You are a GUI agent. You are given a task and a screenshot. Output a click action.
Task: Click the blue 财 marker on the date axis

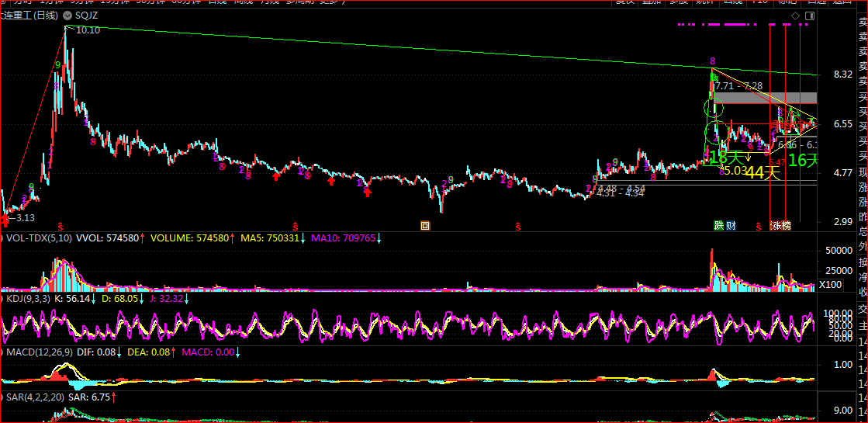(x=731, y=225)
